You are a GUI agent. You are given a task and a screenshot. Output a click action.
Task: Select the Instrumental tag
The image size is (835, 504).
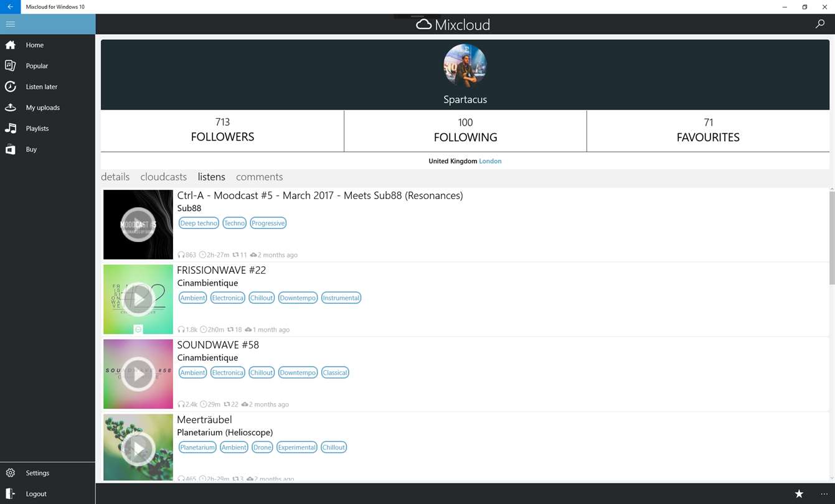[341, 297]
